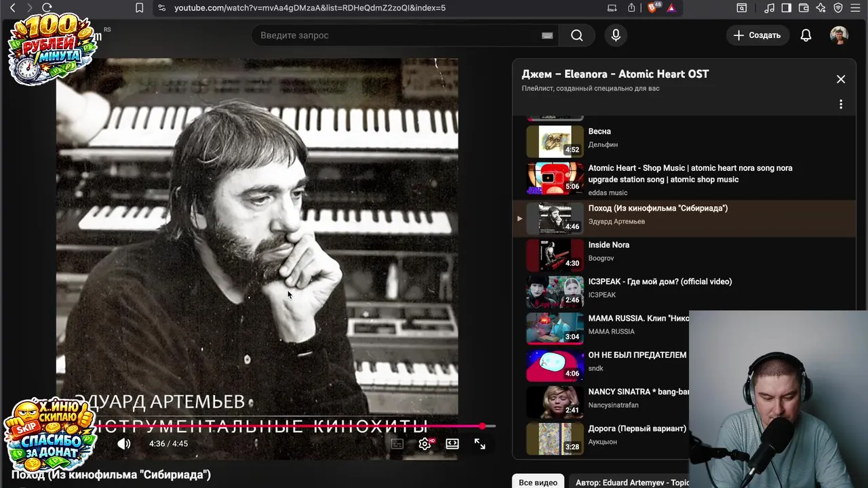
Task: Play Дорога (Первый вариант) by Аукцыон
Action: [x=601, y=438]
